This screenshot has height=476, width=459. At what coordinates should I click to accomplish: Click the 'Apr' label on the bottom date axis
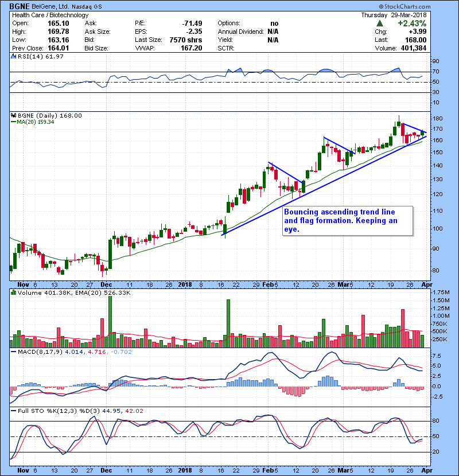[427, 470]
